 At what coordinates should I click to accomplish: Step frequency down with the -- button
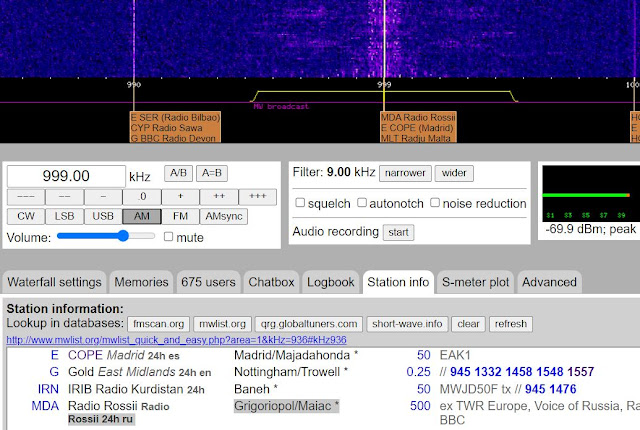[x=64, y=197]
